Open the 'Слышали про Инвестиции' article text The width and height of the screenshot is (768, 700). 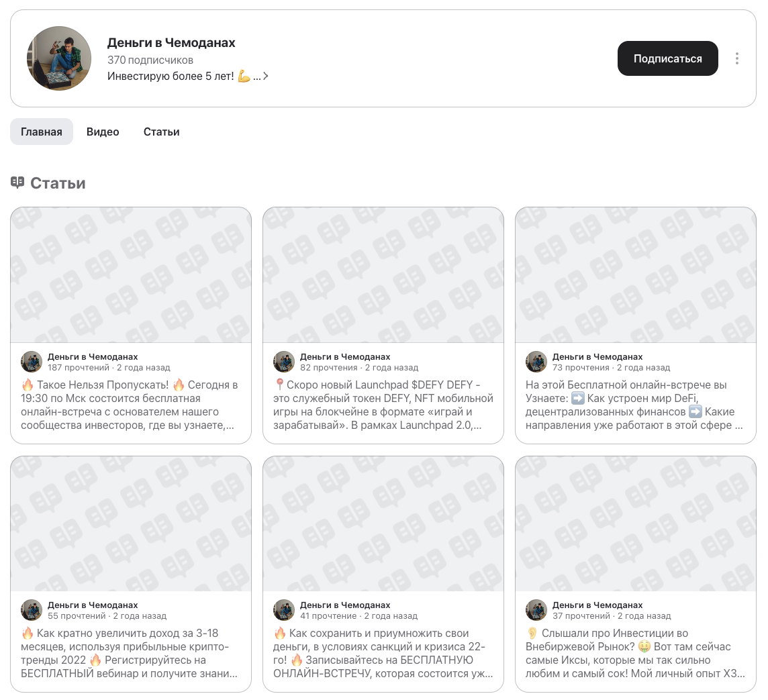point(635,653)
